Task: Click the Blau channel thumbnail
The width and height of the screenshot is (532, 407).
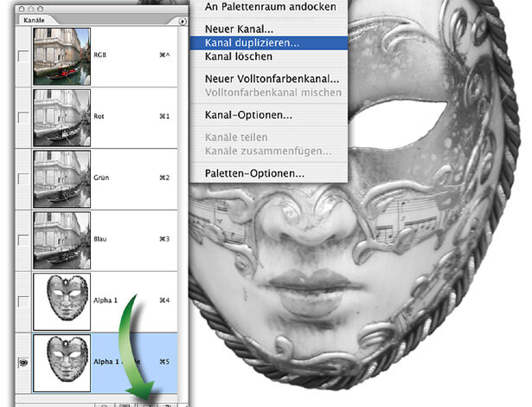Action: pyautogui.click(x=61, y=240)
